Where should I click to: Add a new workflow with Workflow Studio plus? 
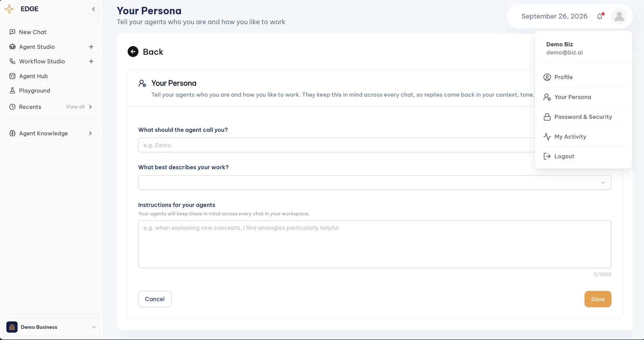(x=91, y=61)
